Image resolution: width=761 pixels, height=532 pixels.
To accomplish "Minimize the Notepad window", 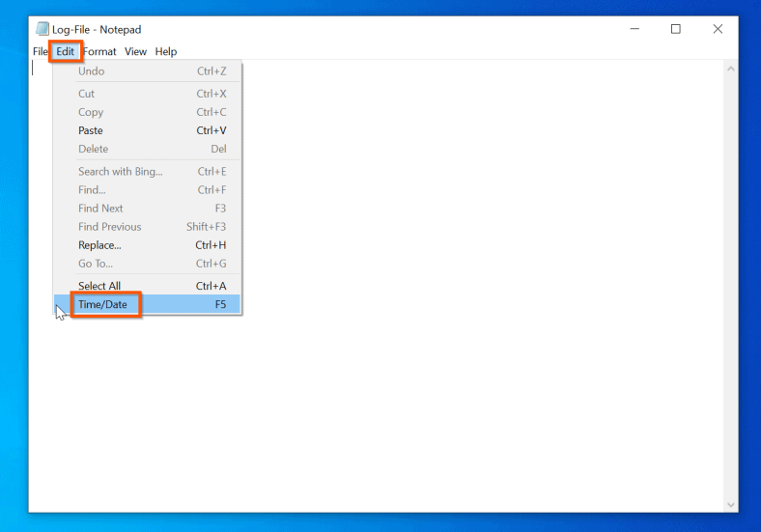I will tap(634, 29).
